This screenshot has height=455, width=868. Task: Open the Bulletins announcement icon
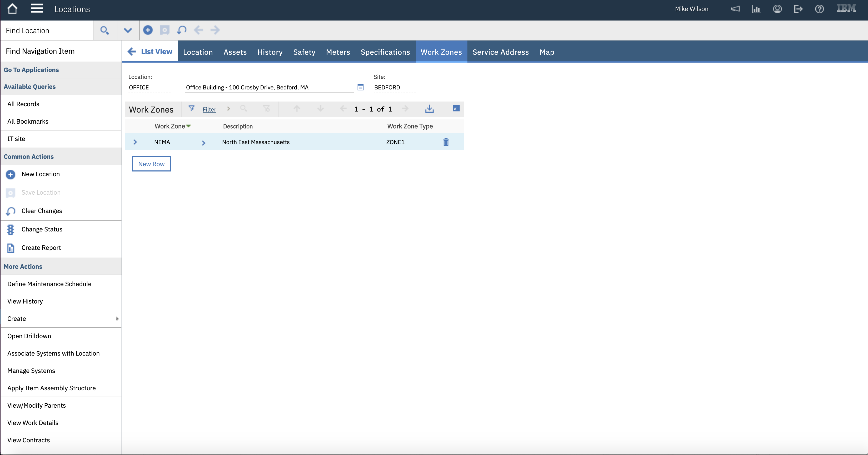tap(735, 9)
